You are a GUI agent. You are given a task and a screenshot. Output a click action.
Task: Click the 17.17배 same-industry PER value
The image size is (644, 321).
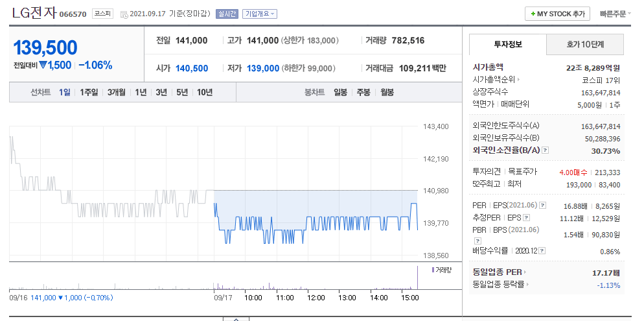(x=606, y=272)
